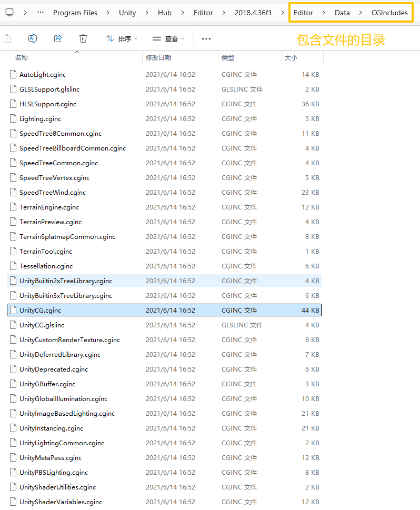This screenshot has width=420, height=510.
Task: Click the file icon of UnityShaderVariables.cginc
Action: (13, 502)
